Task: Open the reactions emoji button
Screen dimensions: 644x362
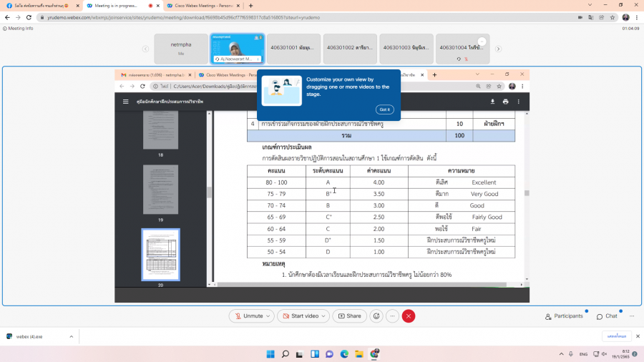Action: [376, 315]
